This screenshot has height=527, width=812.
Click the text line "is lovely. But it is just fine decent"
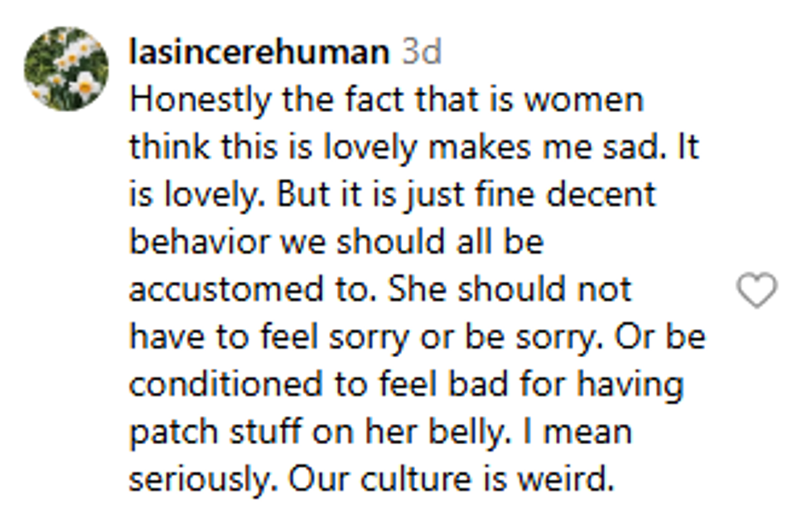[x=393, y=196]
